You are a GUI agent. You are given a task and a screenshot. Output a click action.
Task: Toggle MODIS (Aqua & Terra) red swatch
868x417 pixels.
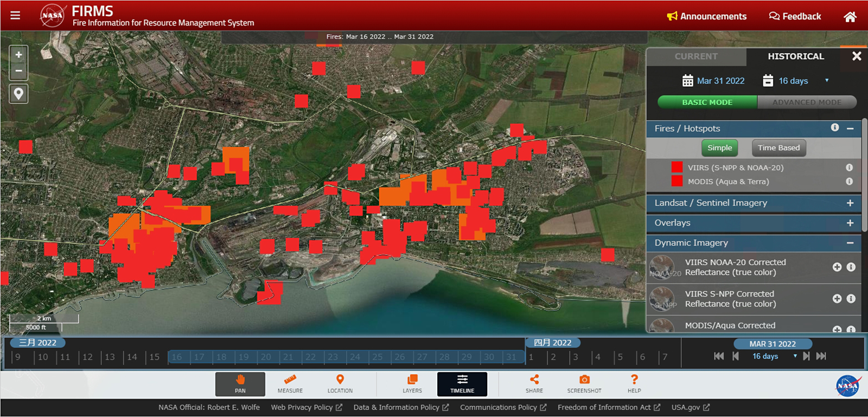(677, 181)
